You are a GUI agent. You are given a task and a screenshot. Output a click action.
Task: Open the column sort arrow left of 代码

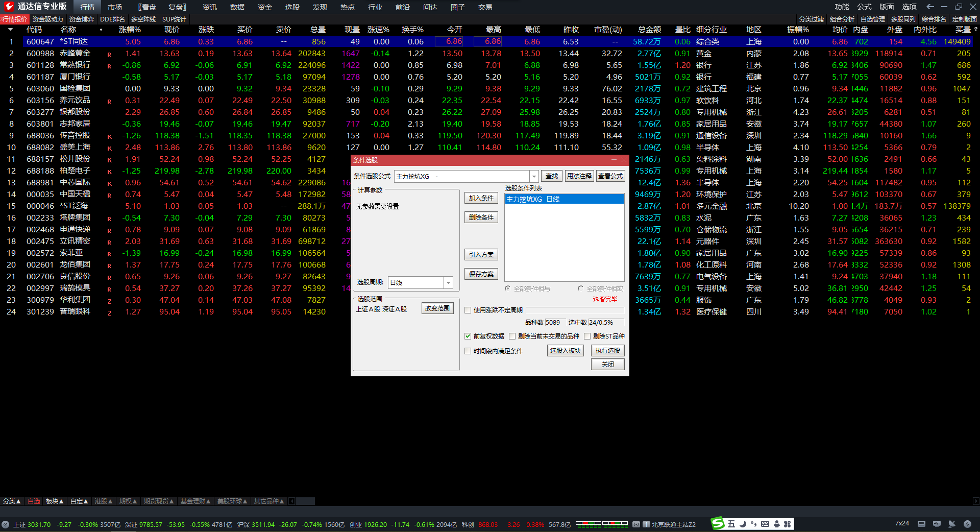coord(10,30)
